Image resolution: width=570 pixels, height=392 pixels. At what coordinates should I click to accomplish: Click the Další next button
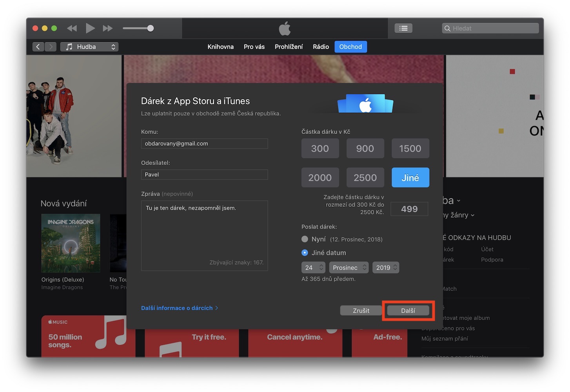[408, 311]
